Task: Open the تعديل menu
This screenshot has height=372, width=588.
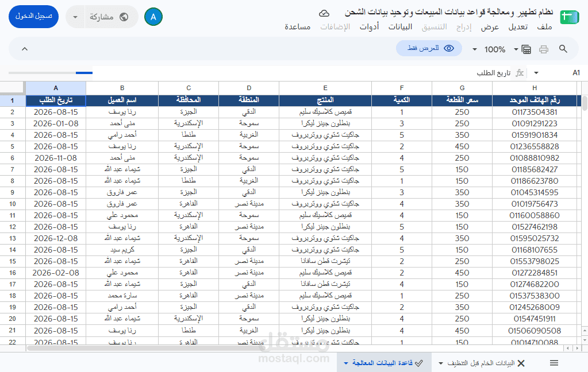Action: pyautogui.click(x=518, y=27)
